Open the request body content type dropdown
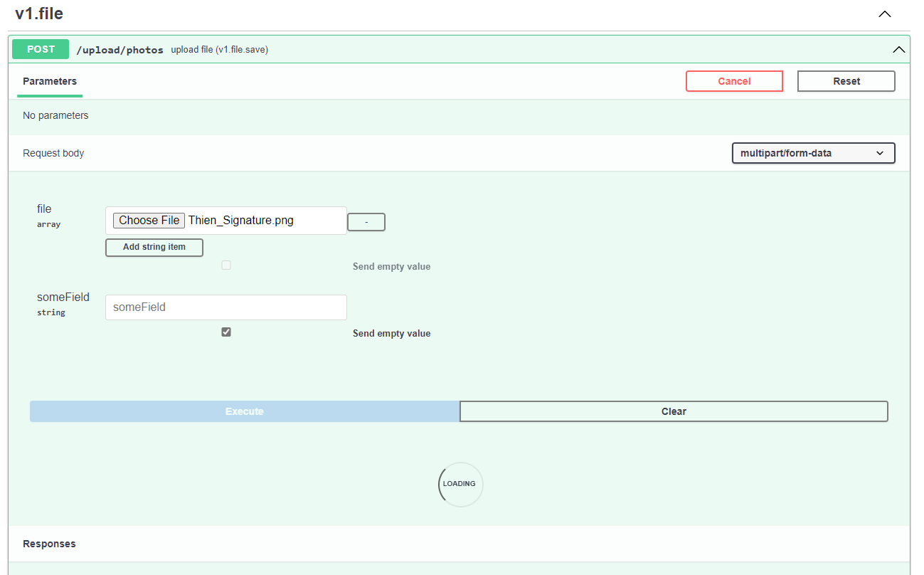This screenshot has width=924, height=575. click(813, 152)
